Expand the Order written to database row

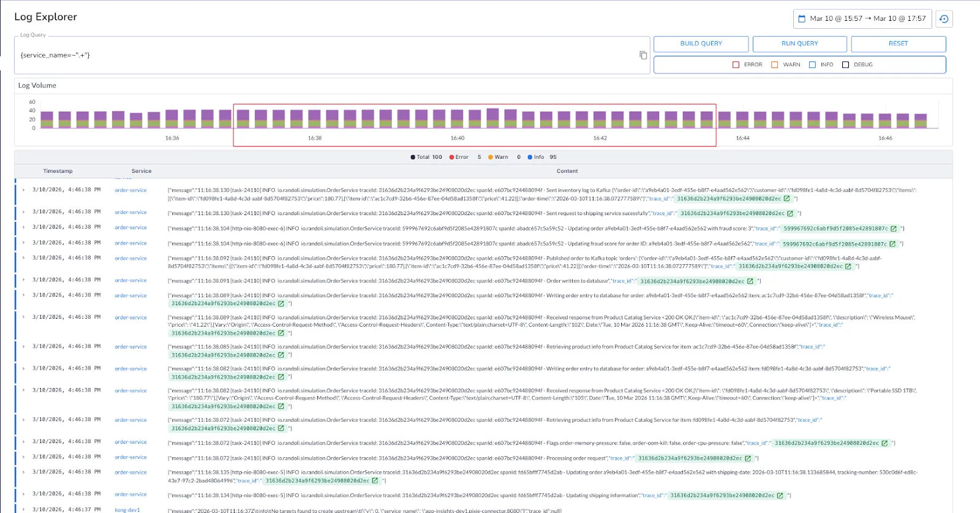24,280
